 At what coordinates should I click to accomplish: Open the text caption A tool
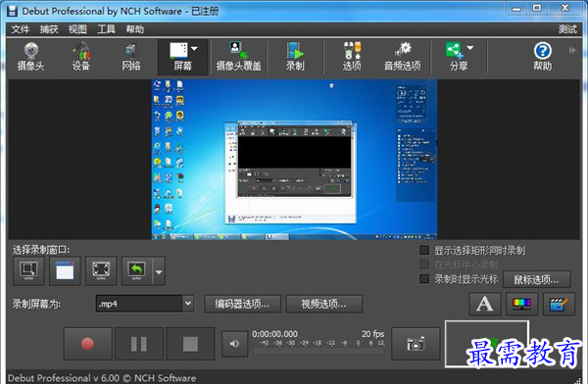(x=485, y=304)
